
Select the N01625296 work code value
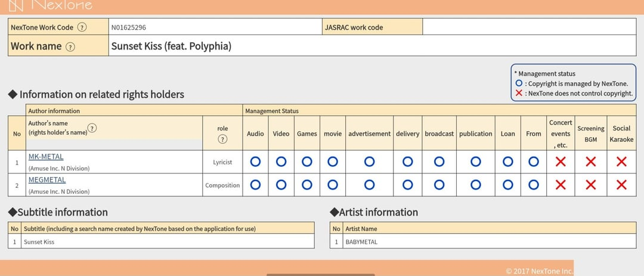[x=128, y=27]
